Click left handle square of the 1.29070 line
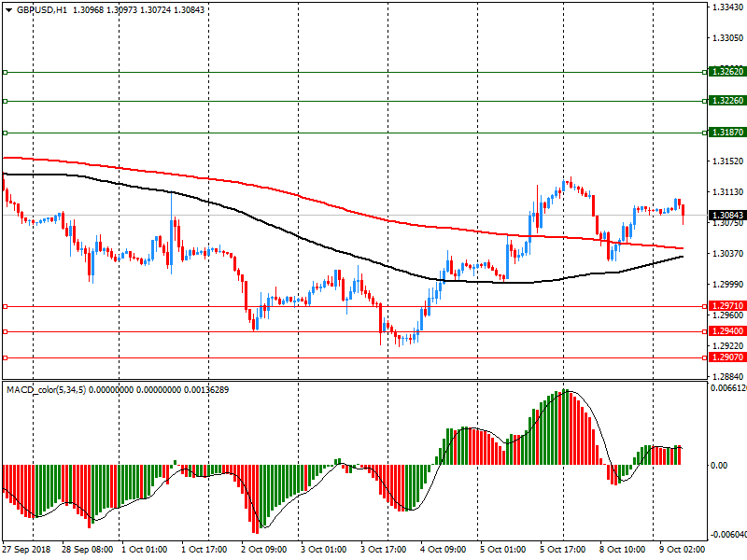This screenshot has width=747, height=560. coord(5,357)
